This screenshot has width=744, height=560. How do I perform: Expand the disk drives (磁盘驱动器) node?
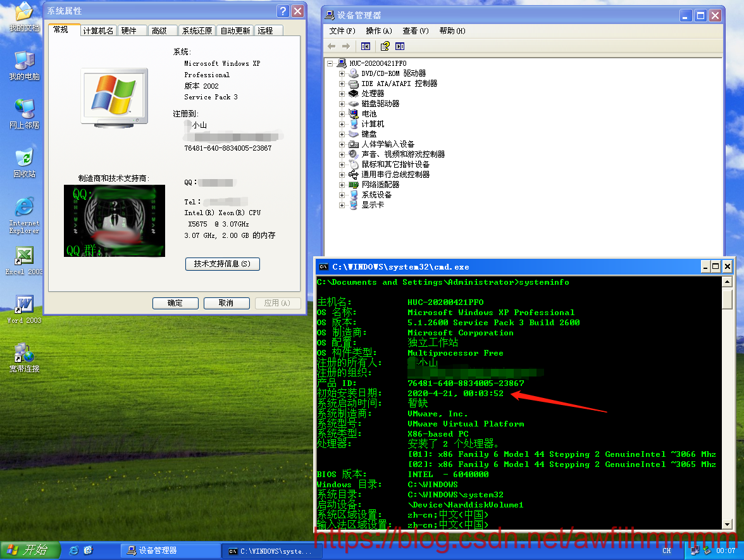pos(342,104)
